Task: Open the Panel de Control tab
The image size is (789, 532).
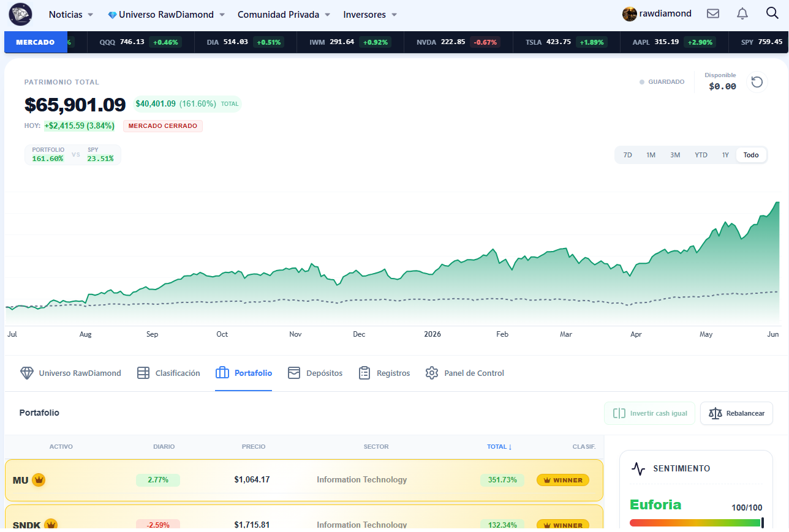Action: pos(465,373)
